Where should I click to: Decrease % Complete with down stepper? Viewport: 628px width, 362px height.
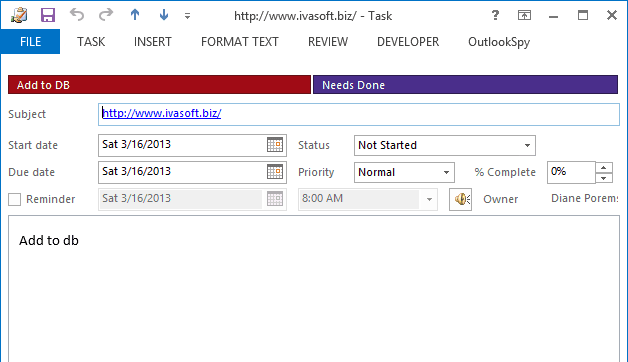604,178
